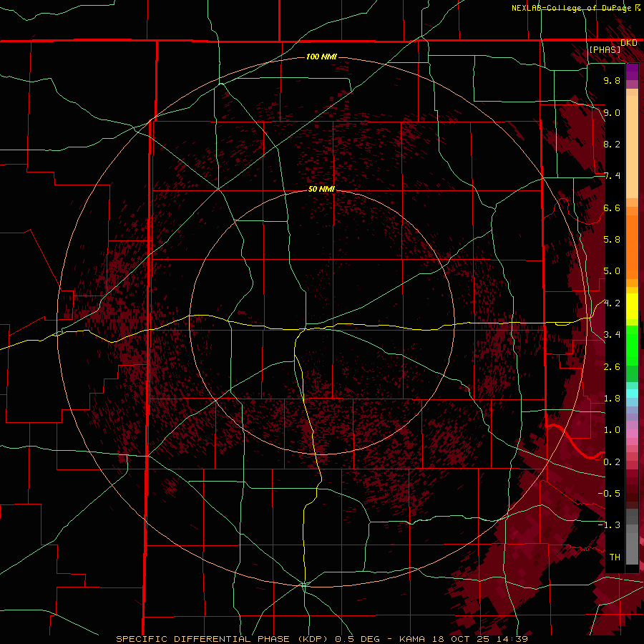
Task: Click the 0.5 DEG elevation text in the caption
Action: 357,639
